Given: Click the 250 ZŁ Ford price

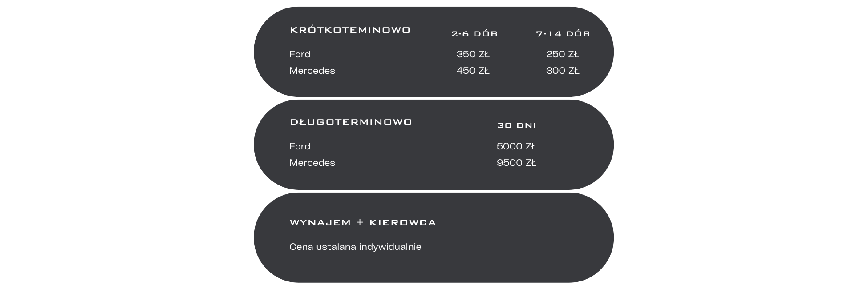Looking at the screenshot, I should (x=563, y=54).
